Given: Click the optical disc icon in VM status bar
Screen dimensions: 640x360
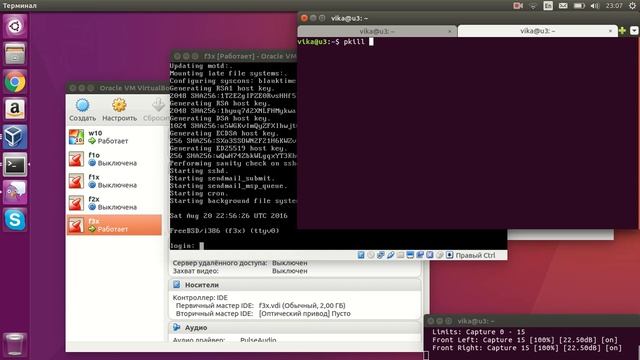Looking at the screenshot, I should [x=371, y=255].
